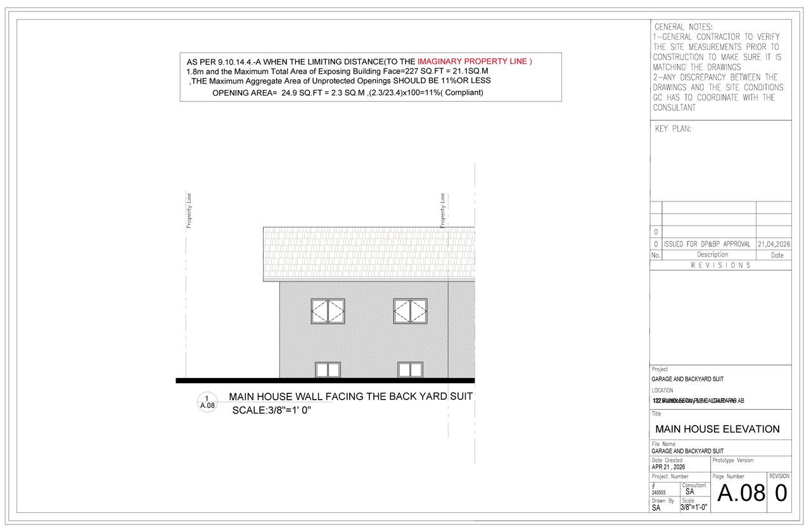This screenshot has height=532, width=811.
Task: Click the 'LOCATION' field label
Action: (663, 390)
